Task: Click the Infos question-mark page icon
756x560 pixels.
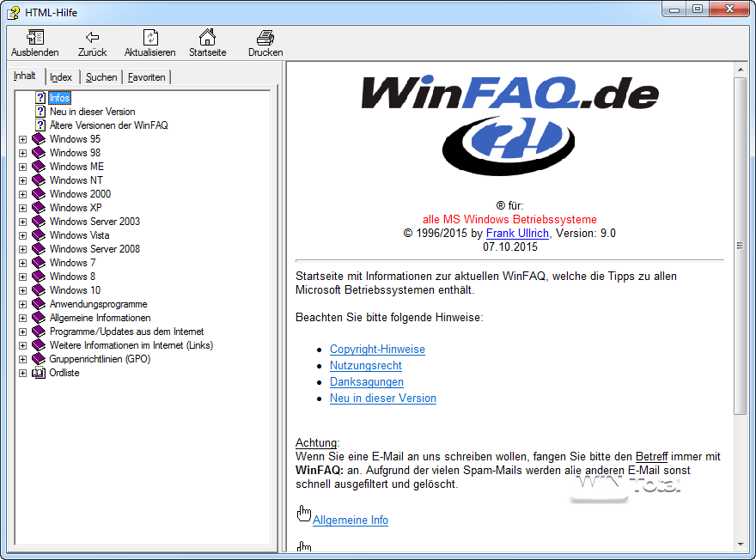Action: coord(40,98)
